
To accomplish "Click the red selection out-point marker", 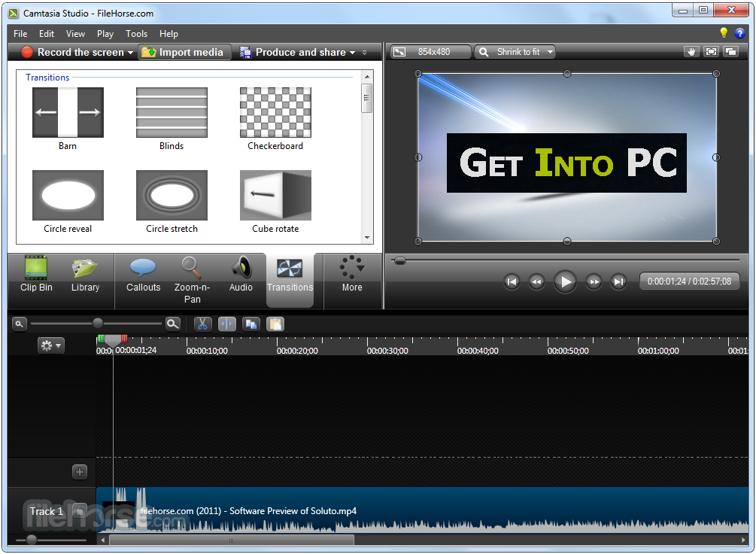I will click(124, 339).
